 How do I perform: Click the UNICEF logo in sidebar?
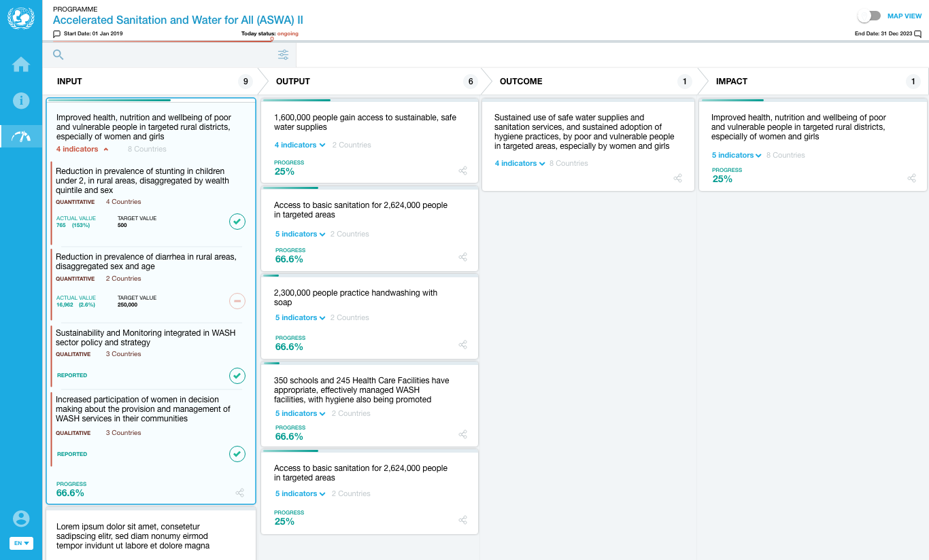(20, 18)
